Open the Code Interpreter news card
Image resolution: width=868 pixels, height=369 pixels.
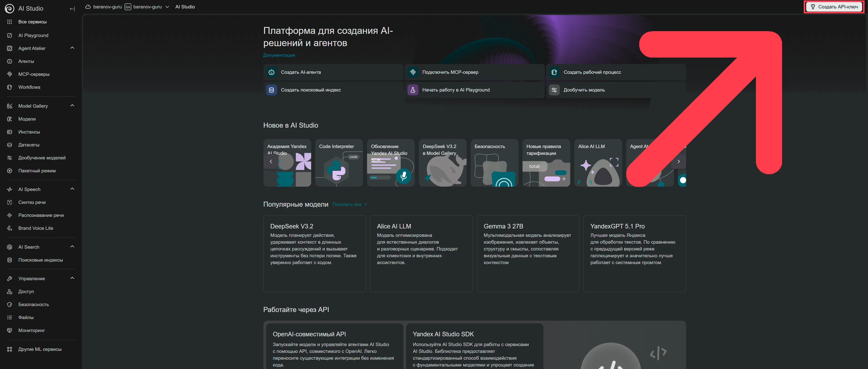(x=339, y=163)
